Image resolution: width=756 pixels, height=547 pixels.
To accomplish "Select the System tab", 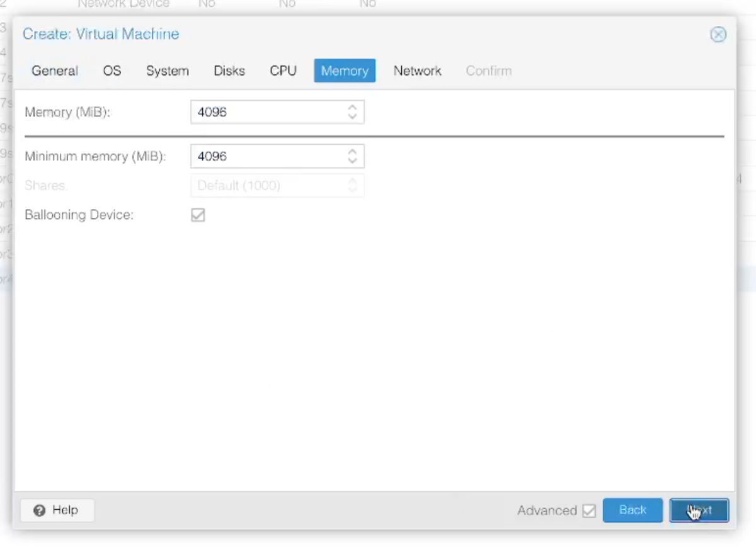I will (x=167, y=70).
